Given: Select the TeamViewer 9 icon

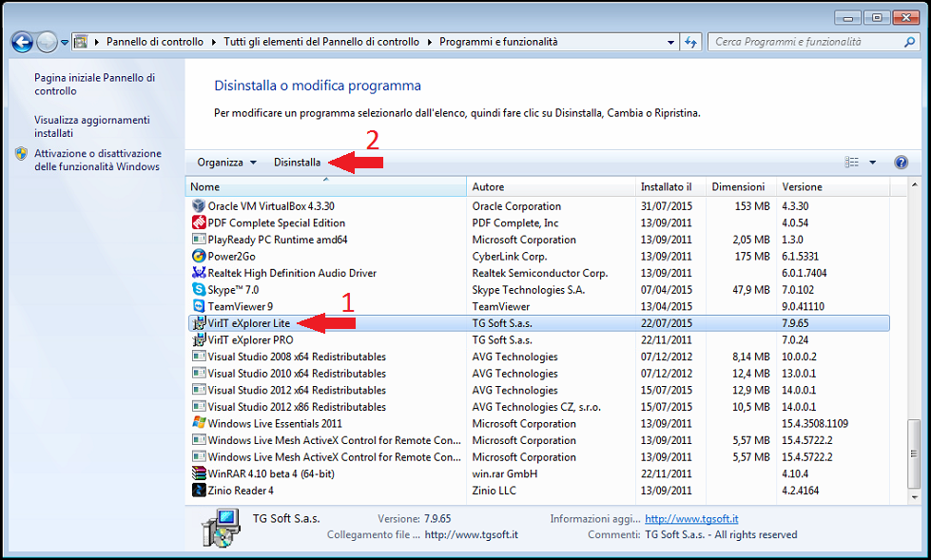Looking at the screenshot, I should coord(199,306).
